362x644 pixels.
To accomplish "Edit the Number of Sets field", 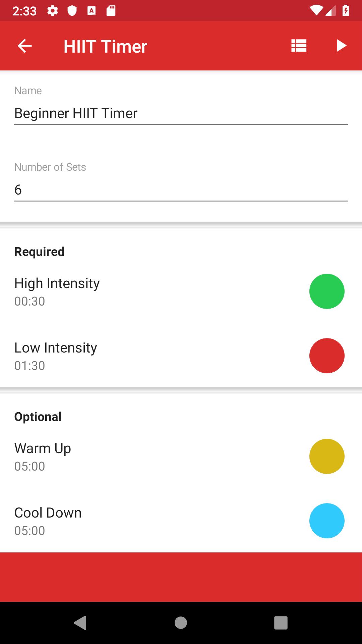I will click(x=181, y=190).
